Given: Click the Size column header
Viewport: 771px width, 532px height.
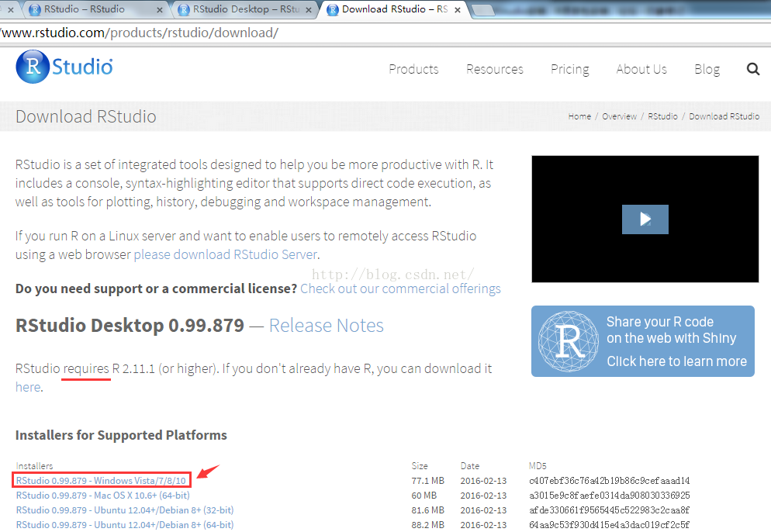Looking at the screenshot, I should pos(420,465).
